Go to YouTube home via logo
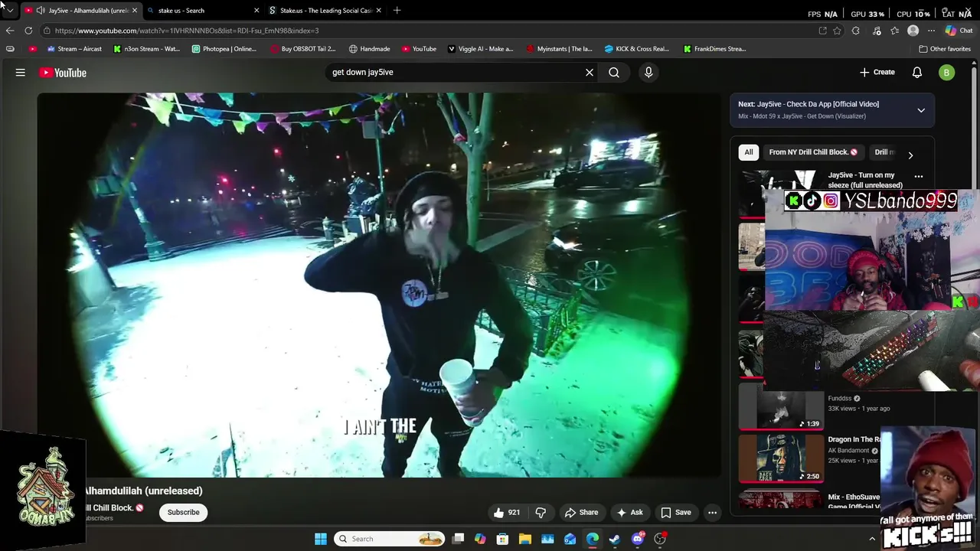This screenshot has height=551, width=980. click(63, 73)
